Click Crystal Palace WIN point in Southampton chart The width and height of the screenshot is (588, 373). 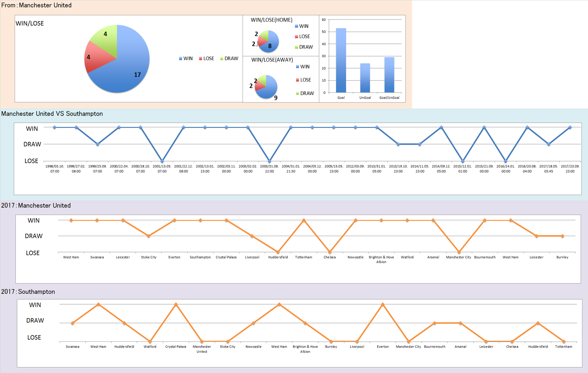point(176,304)
